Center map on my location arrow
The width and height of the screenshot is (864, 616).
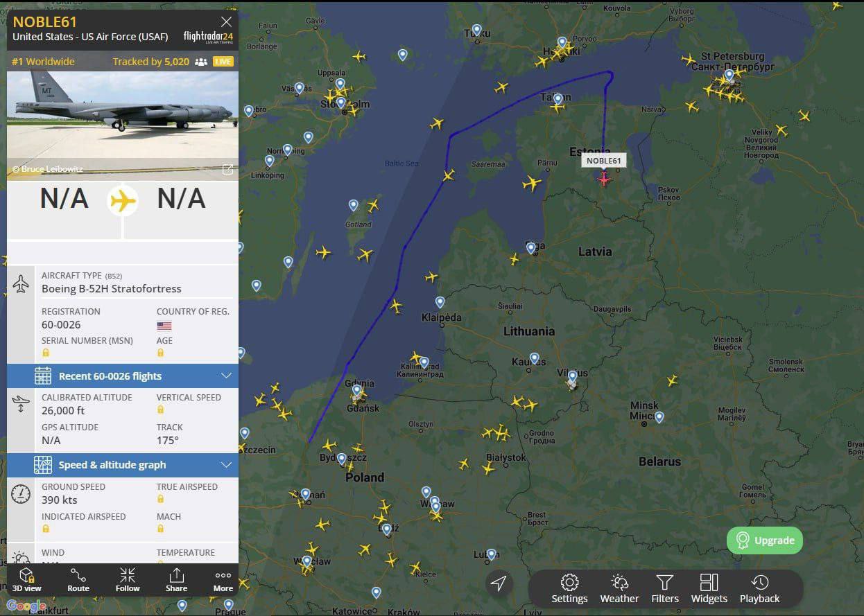pos(499,583)
